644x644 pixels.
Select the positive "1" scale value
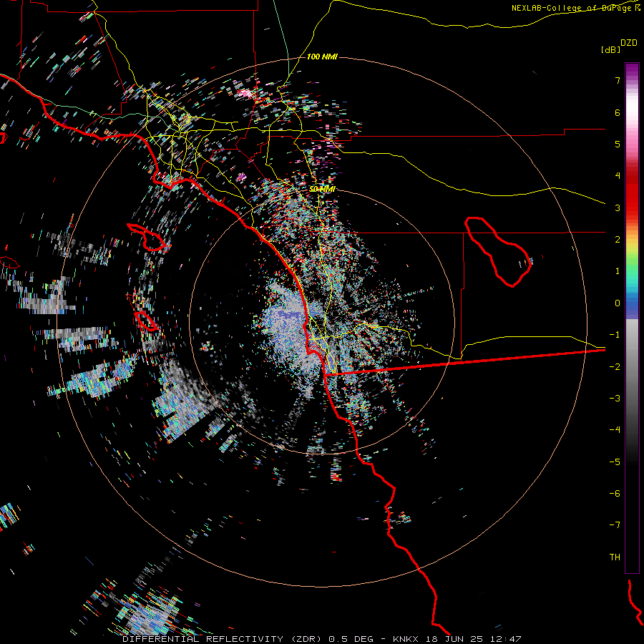click(618, 271)
